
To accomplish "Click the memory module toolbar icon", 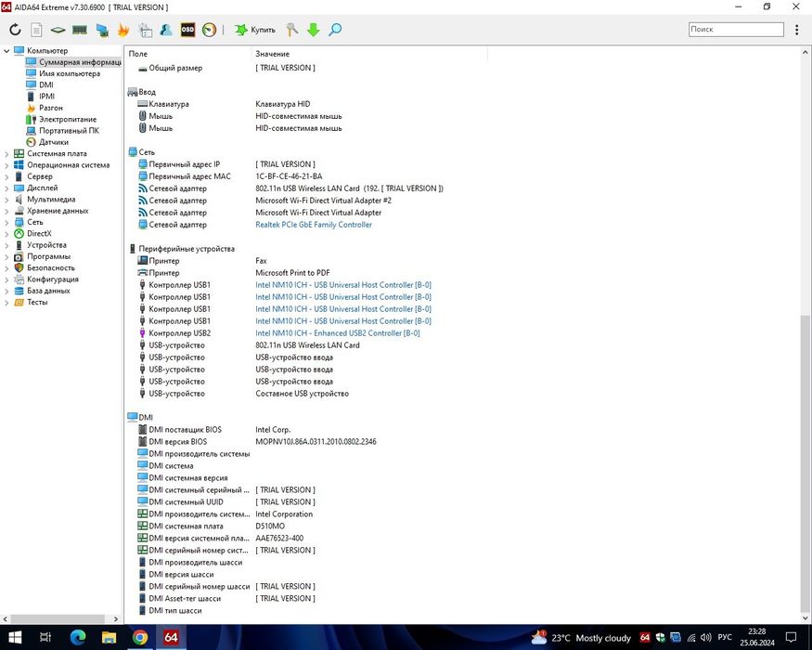I will point(79,30).
